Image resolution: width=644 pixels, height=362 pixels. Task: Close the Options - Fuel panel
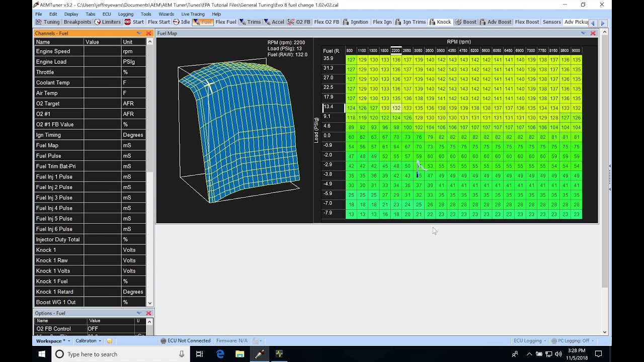click(x=148, y=313)
